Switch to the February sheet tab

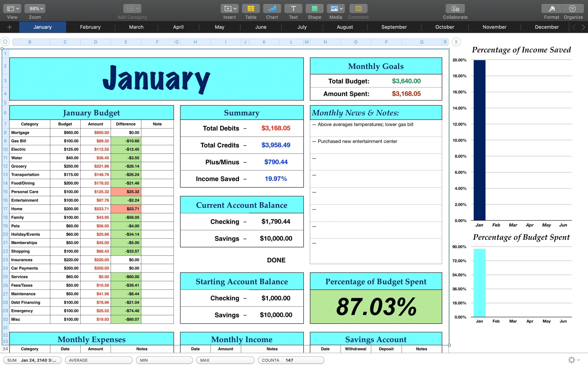pos(90,27)
